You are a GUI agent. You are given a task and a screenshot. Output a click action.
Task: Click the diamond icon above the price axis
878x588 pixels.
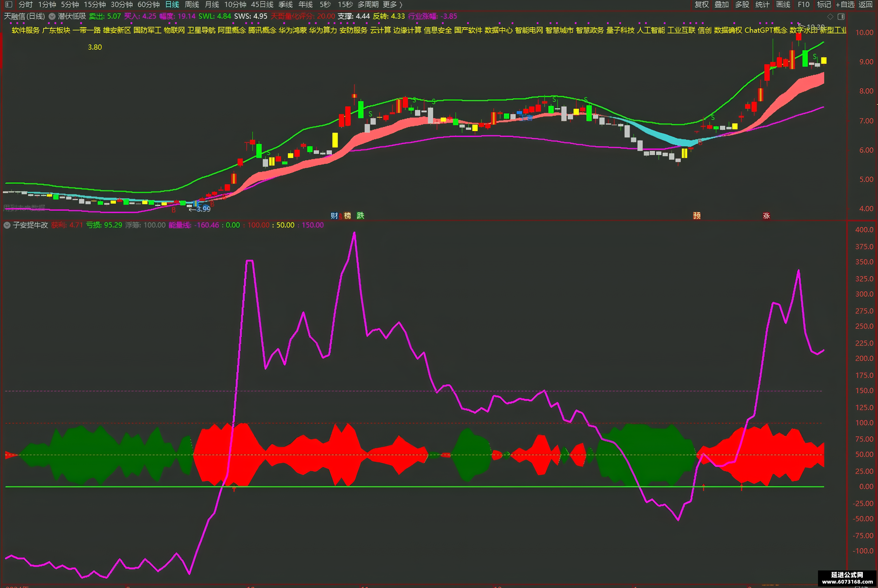tap(830, 16)
